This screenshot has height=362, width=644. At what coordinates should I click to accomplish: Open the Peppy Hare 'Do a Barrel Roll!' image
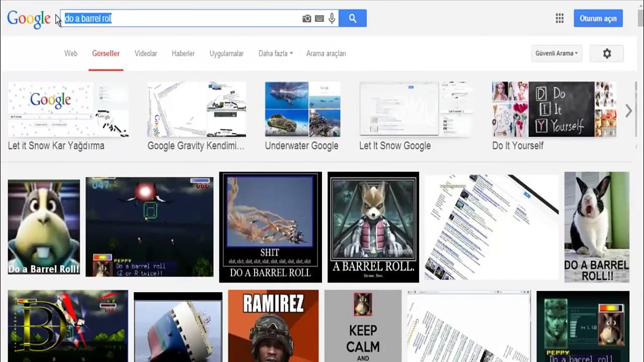tap(44, 227)
